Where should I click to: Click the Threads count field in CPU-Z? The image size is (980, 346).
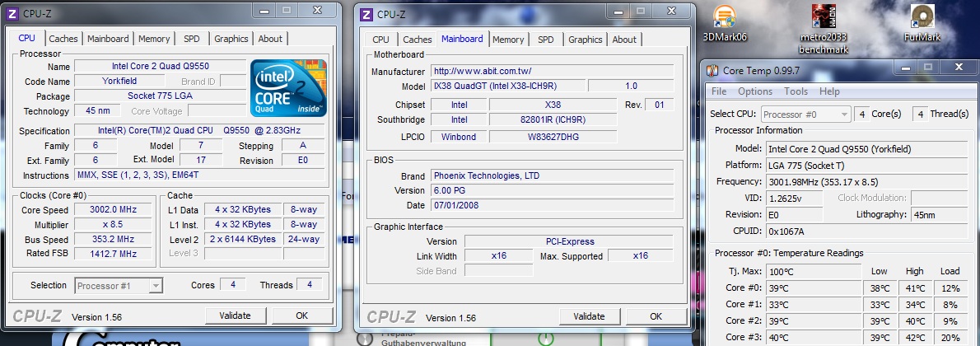[309, 285]
